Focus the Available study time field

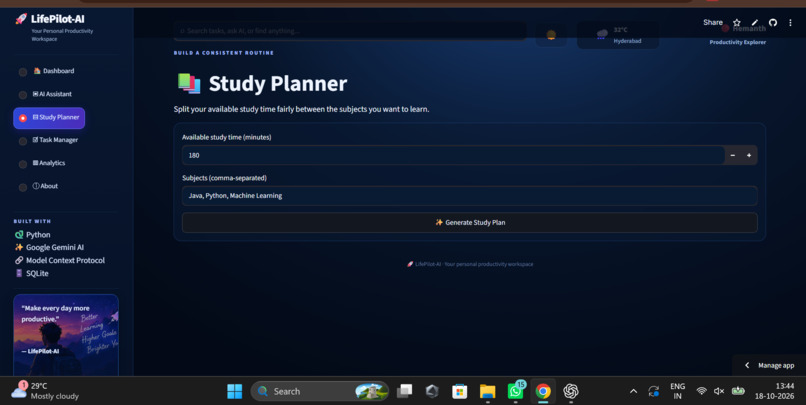(x=453, y=155)
